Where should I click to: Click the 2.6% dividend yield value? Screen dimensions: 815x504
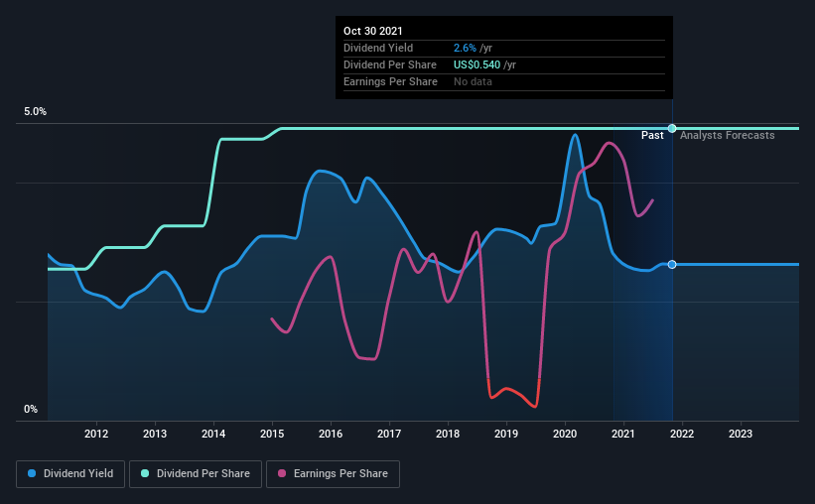(465, 48)
